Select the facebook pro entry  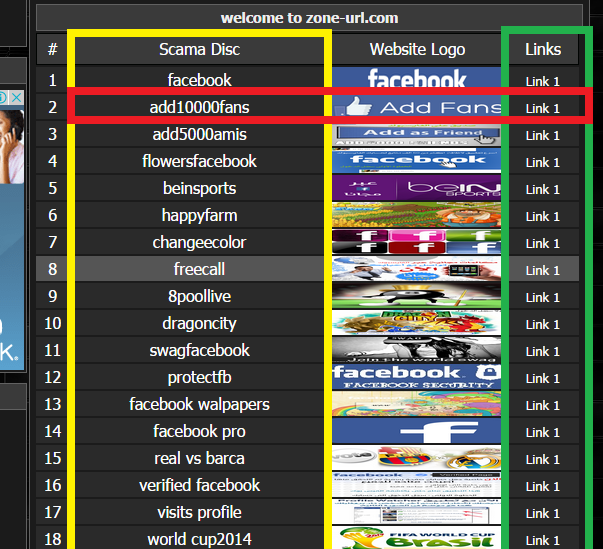click(199, 431)
